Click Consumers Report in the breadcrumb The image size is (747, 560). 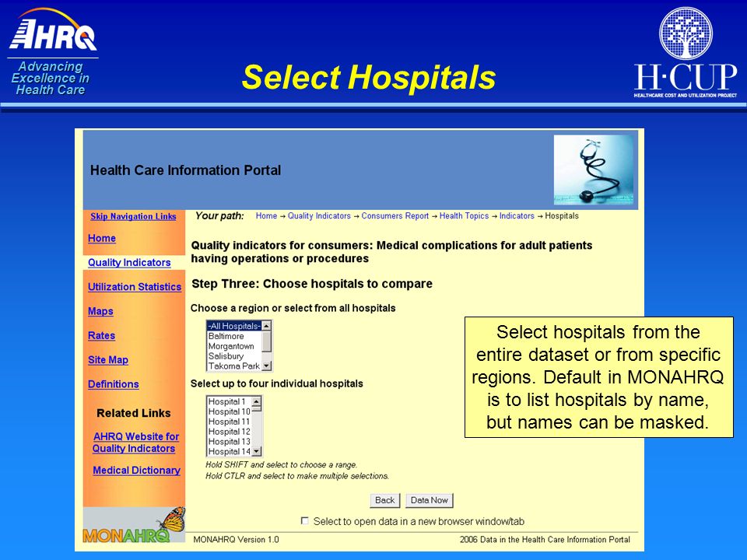coord(395,215)
